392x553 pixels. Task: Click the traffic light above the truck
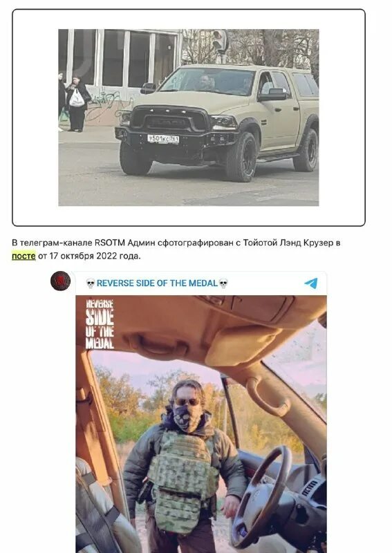[x=220, y=43]
